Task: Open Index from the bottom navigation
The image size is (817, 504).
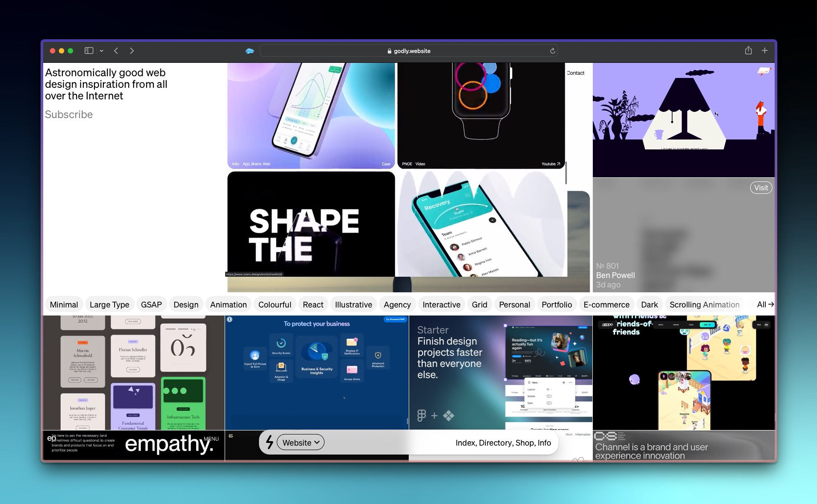Action: click(465, 443)
